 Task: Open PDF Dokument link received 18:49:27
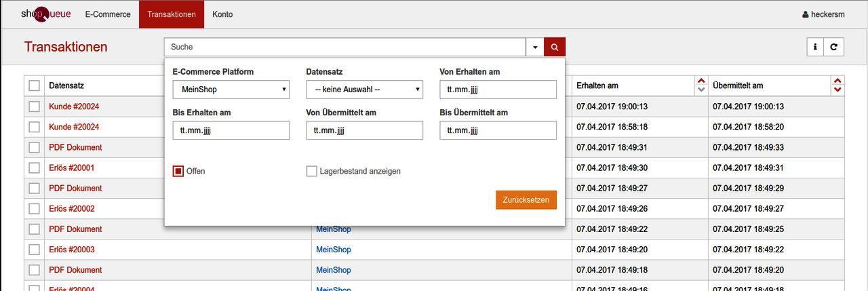(x=75, y=188)
